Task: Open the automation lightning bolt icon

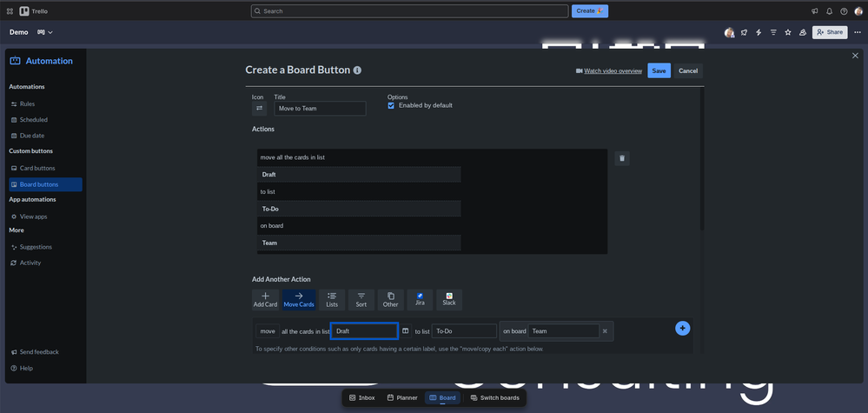Action: 759,33
